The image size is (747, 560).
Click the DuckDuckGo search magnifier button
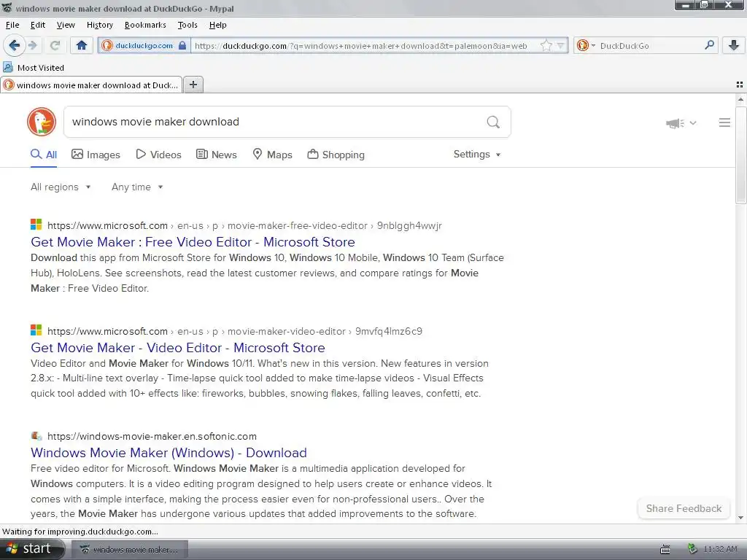click(493, 122)
